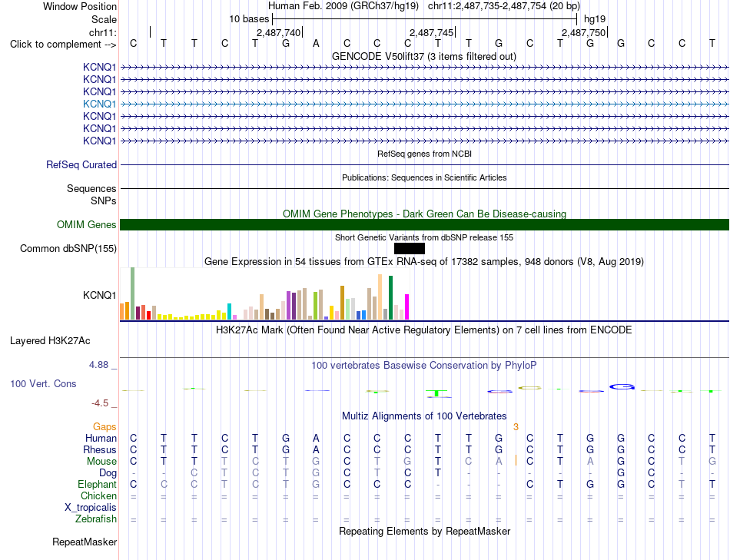Click the Layered H3K27Ac track label
The width and height of the screenshot is (730, 560).
(x=50, y=341)
